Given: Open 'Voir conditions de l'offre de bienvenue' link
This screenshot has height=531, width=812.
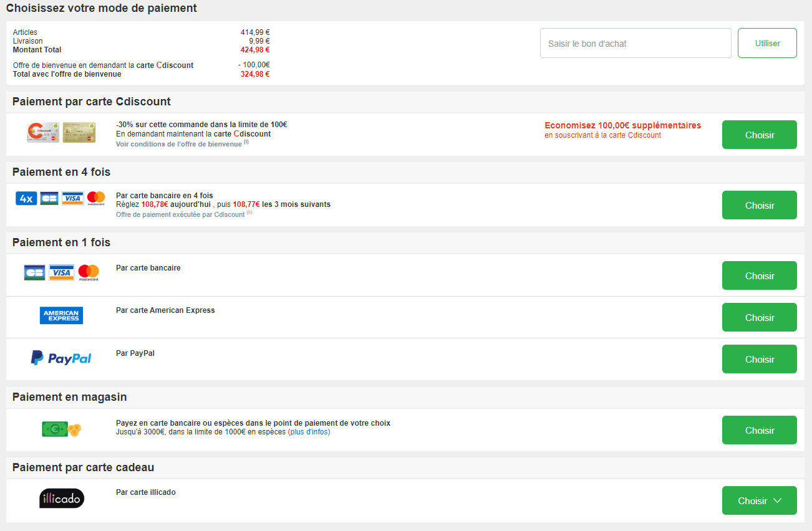Looking at the screenshot, I should pyautogui.click(x=182, y=143).
